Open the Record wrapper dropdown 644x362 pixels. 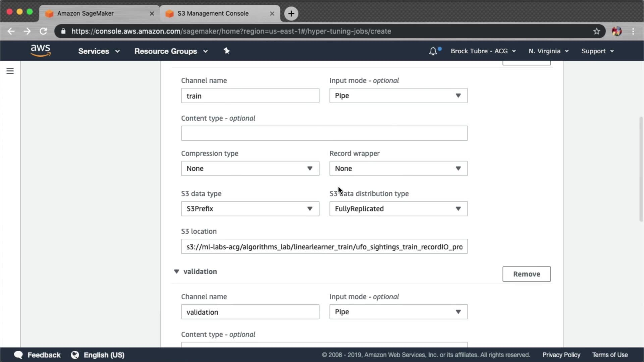(398, 168)
